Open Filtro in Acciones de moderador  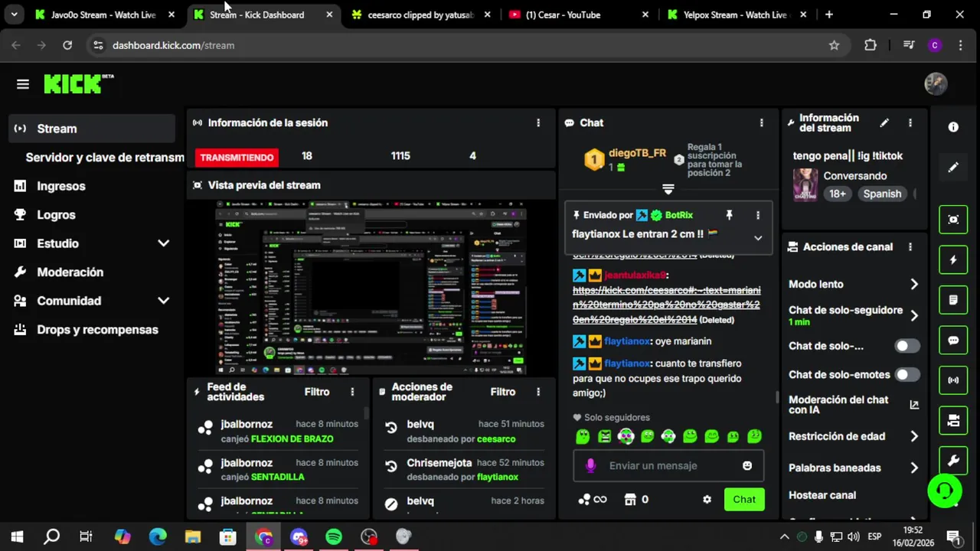[x=503, y=392]
